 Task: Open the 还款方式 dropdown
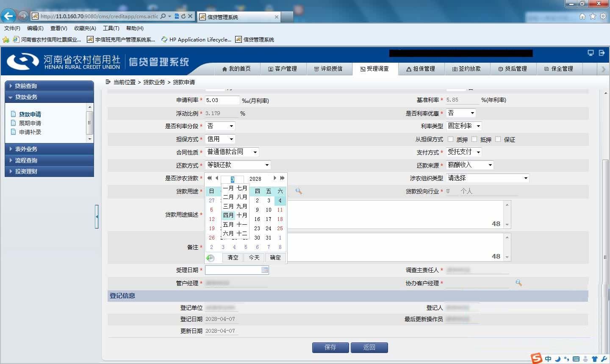point(238,165)
